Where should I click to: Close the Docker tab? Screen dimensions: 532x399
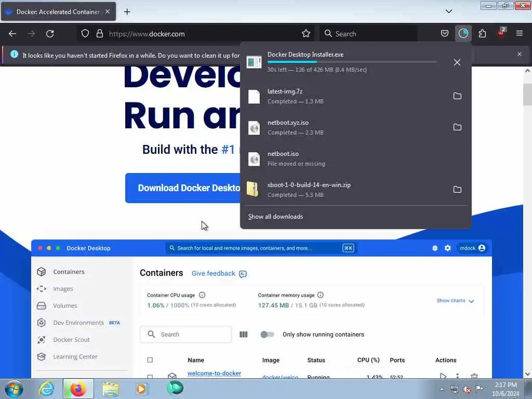coord(108,11)
